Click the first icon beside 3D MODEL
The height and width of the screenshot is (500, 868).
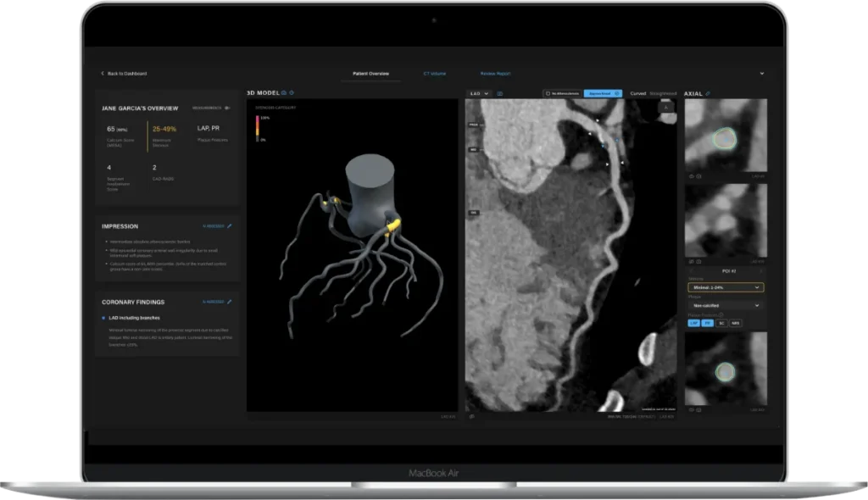click(x=284, y=93)
